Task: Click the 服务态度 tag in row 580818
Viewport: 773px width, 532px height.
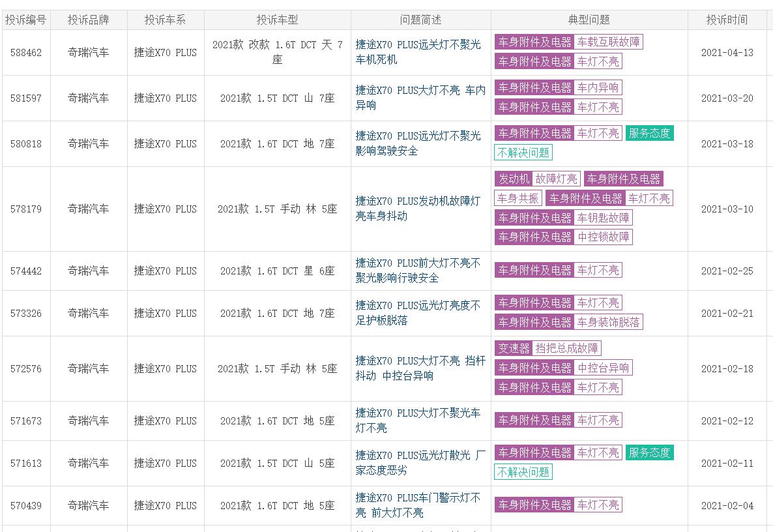Action: coord(649,133)
